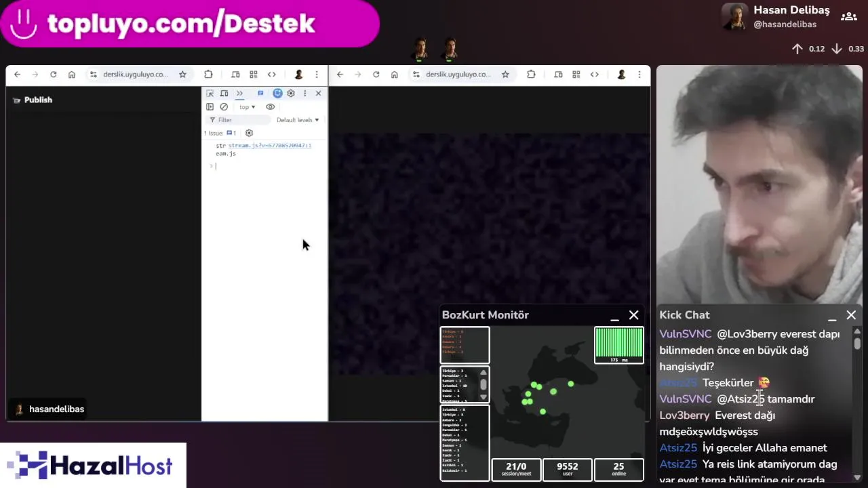Open DevTools customize three-dot menu
Image resolution: width=868 pixels, height=488 pixels.
pyautogui.click(x=304, y=94)
